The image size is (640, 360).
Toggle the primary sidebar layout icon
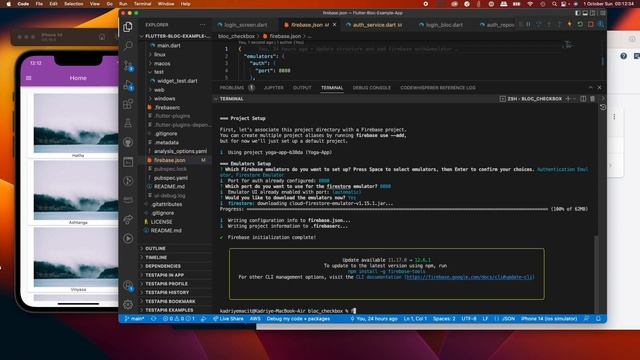pyautogui.click(x=578, y=13)
